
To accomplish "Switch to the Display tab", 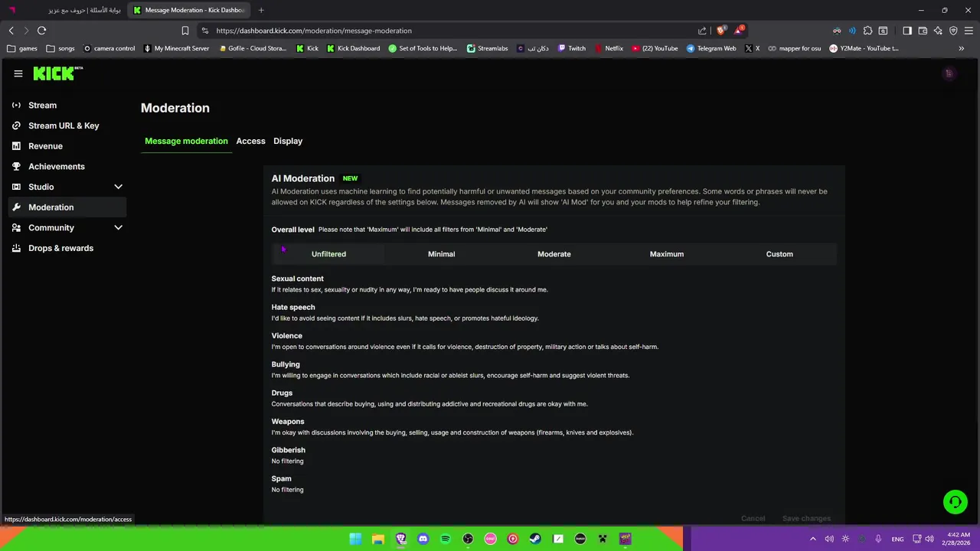I will (x=288, y=141).
